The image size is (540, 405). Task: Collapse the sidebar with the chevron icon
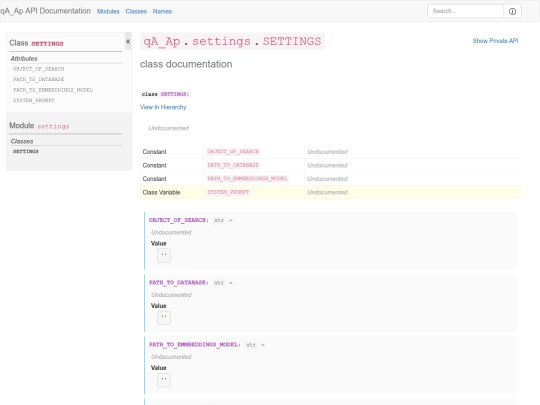point(128,41)
